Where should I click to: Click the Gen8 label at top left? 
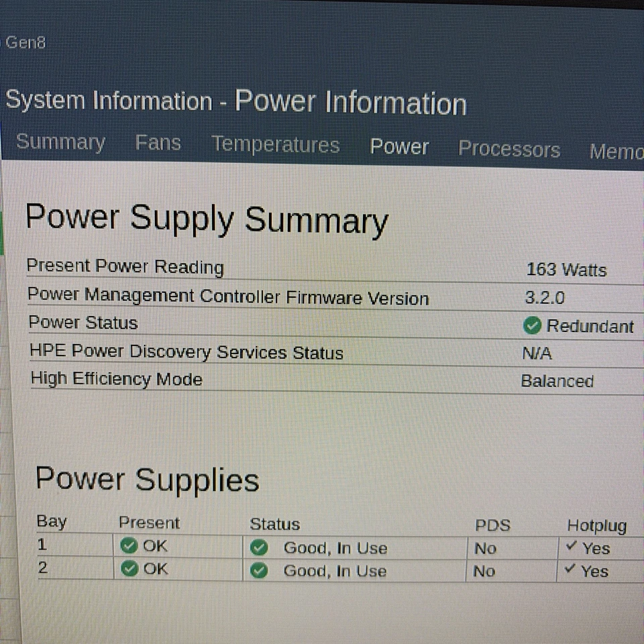pos(26,42)
